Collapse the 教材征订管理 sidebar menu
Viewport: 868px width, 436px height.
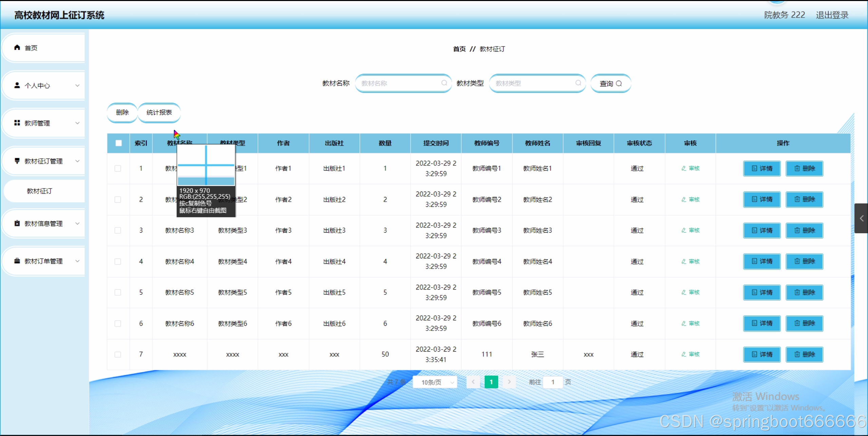(44, 161)
